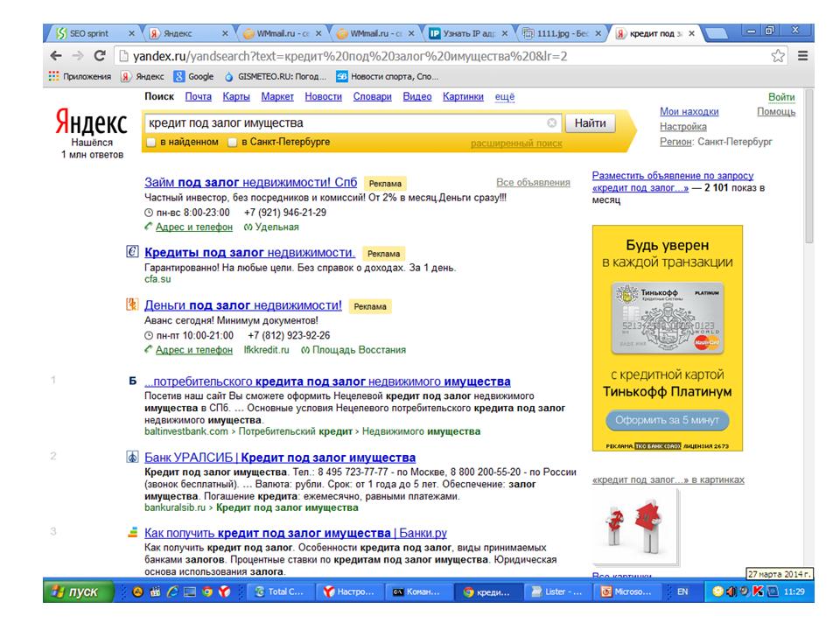Click favicon next to Кредиты под залог недвижимости

coord(132,251)
